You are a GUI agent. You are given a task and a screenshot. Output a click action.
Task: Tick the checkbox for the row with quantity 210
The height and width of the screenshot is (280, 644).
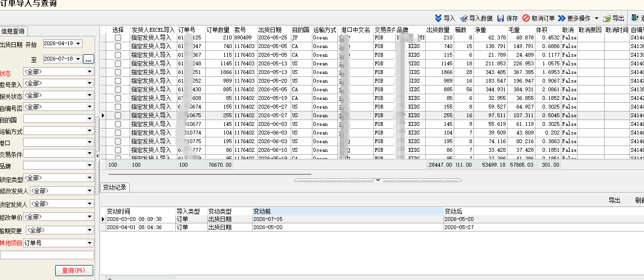118,37
